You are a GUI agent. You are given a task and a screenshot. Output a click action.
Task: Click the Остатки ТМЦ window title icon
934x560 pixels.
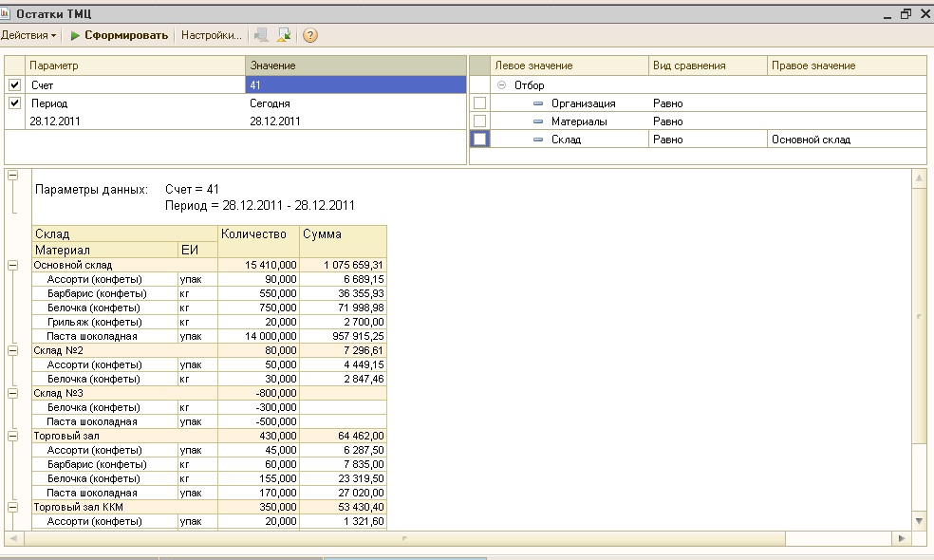point(6,13)
